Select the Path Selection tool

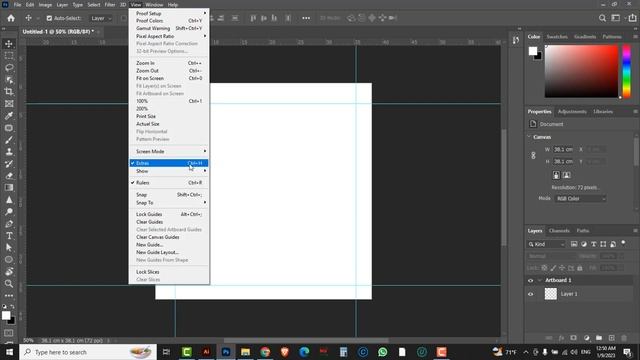tap(9, 248)
